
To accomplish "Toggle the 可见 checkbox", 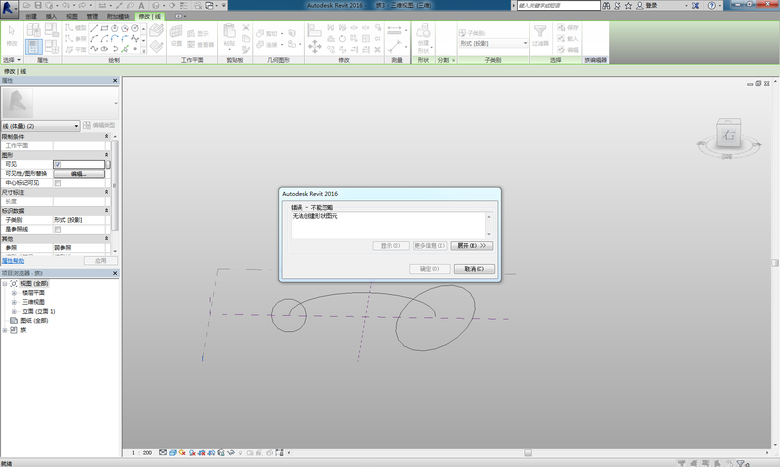I will pos(58,164).
